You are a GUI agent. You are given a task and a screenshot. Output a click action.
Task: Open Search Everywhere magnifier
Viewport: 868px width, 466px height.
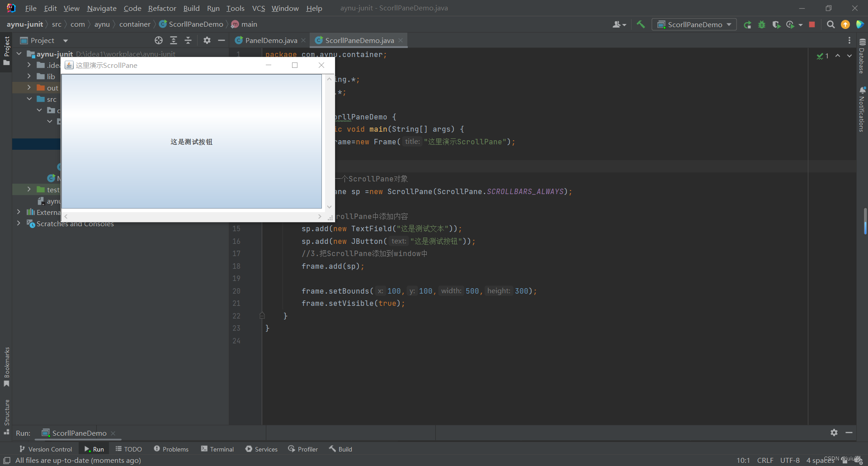(x=831, y=24)
